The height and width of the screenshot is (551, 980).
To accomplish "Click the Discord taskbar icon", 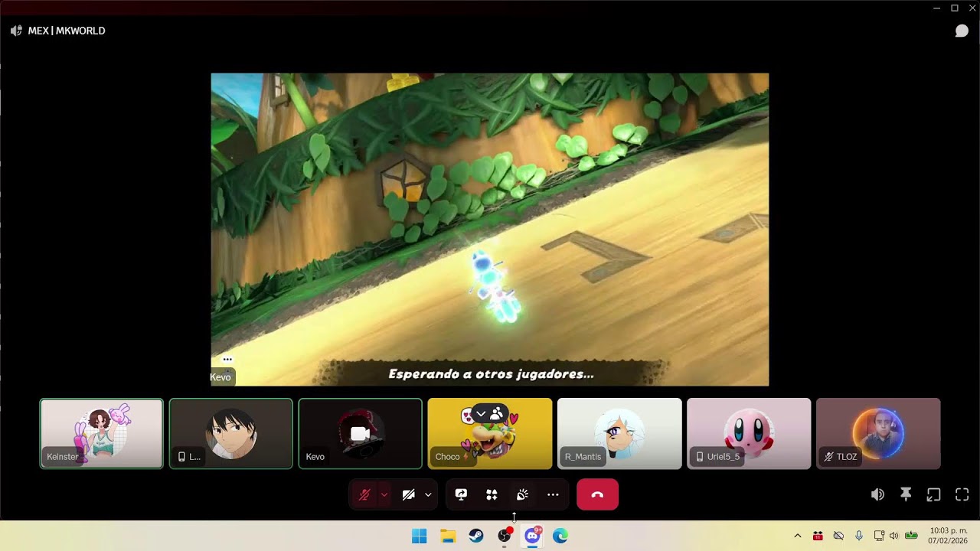I will (x=532, y=536).
